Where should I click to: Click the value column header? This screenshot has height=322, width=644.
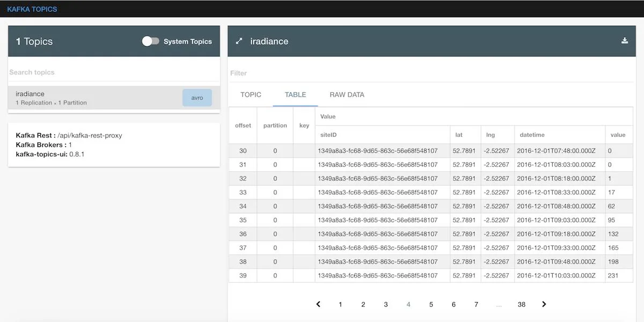(x=619, y=135)
